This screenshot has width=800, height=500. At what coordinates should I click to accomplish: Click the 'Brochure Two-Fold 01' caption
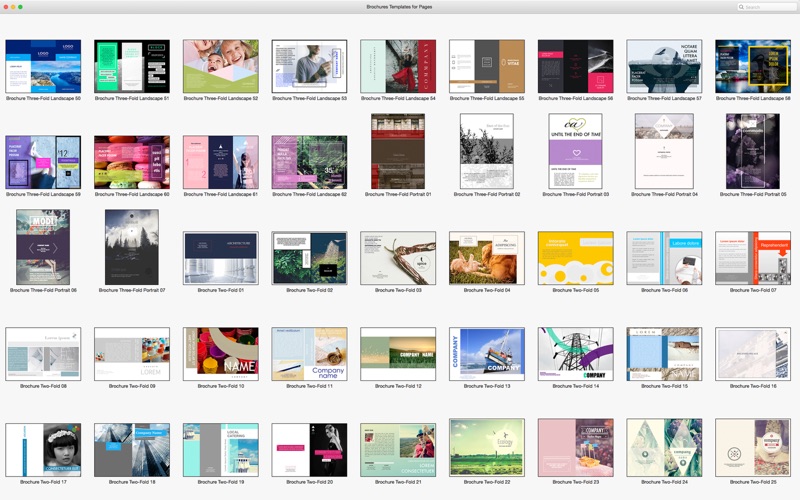coord(220,290)
